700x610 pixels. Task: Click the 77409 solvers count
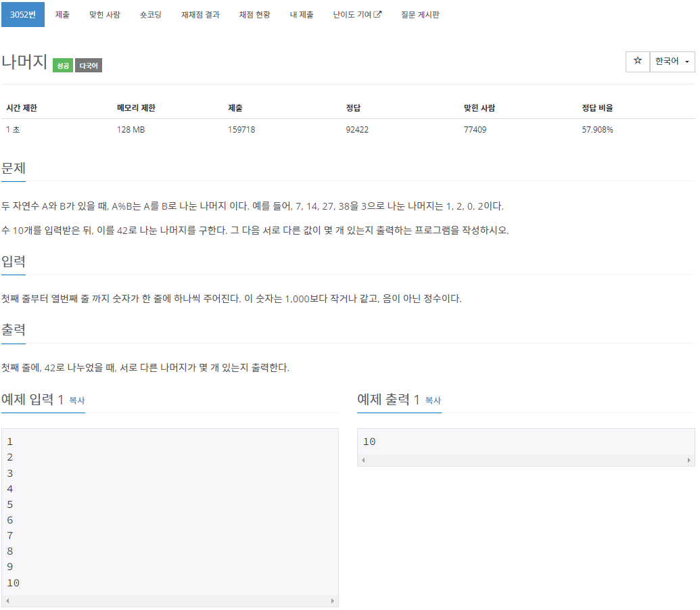click(x=475, y=130)
